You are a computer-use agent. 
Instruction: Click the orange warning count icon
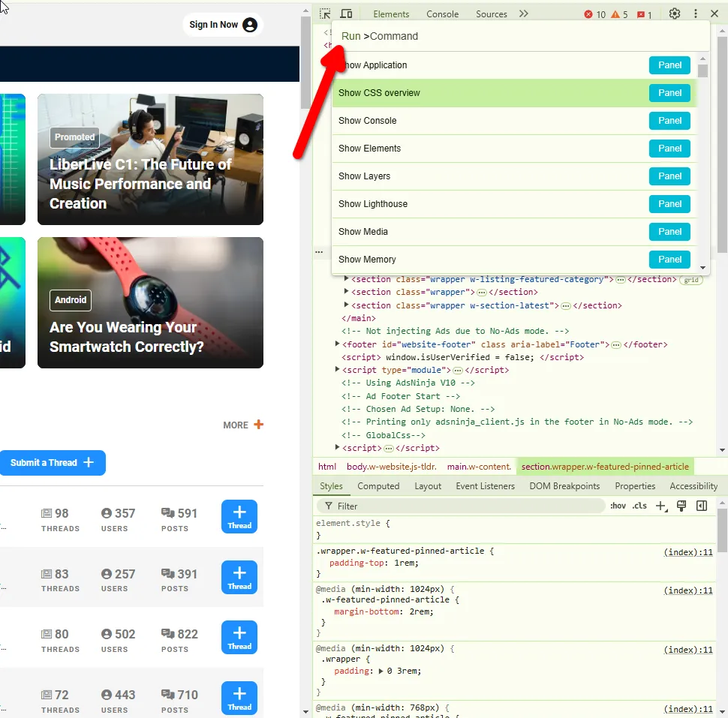tap(615, 14)
